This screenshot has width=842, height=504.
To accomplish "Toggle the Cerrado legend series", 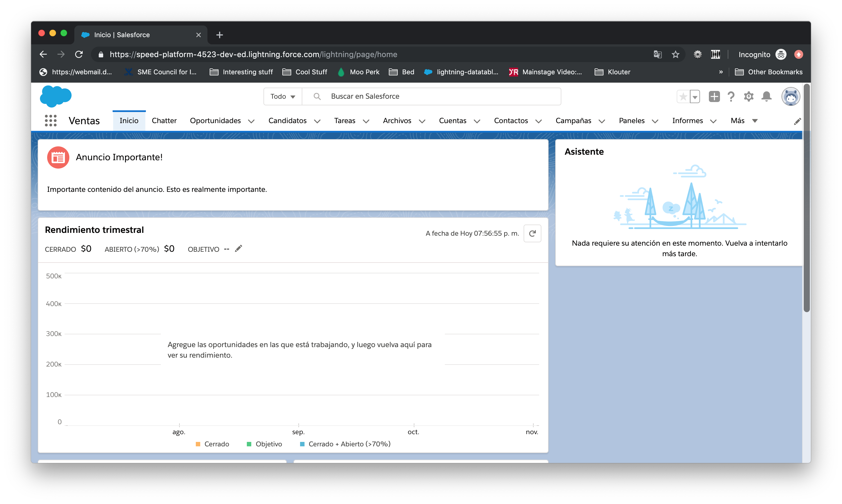I will pyautogui.click(x=213, y=444).
